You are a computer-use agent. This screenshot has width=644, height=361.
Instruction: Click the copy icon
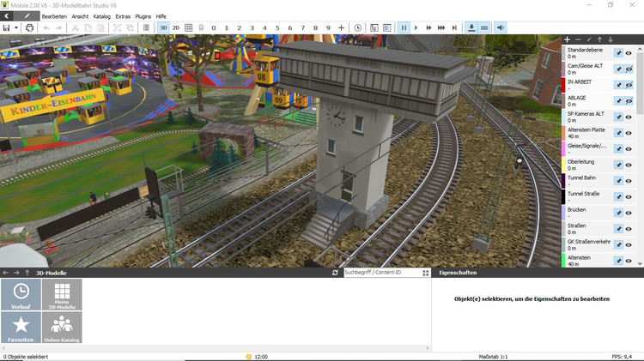pos(88,28)
